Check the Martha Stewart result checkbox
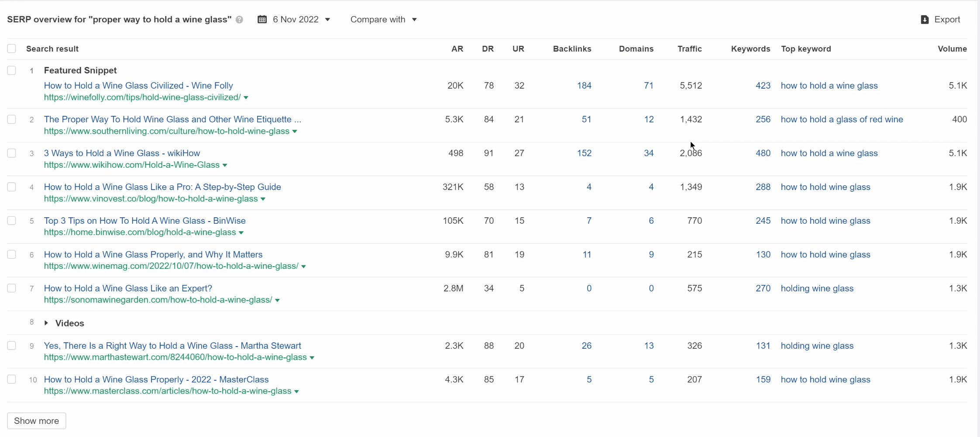Viewport: 980px width, 437px height. click(x=12, y=346)
